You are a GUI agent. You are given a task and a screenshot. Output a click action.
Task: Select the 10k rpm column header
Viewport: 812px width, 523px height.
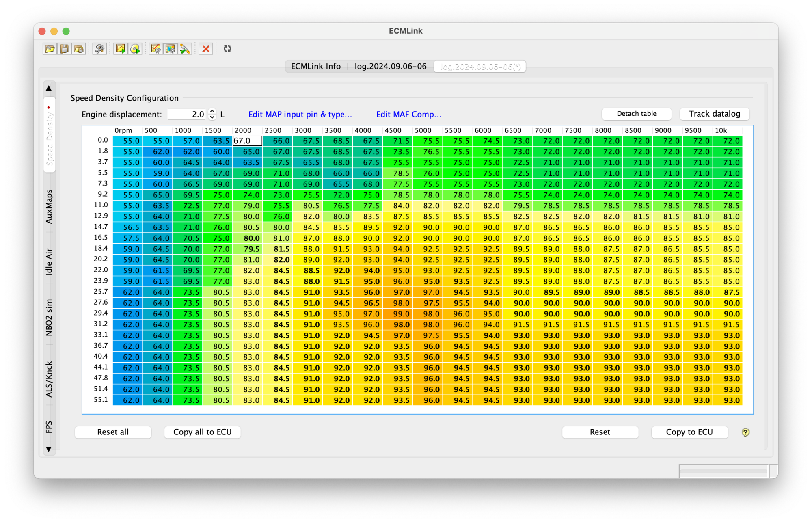pos(727,130)
